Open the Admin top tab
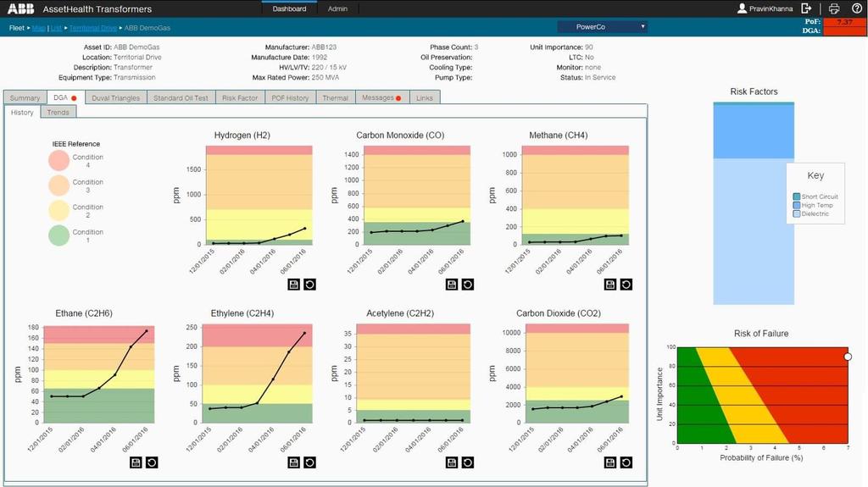 pos(337,8)
